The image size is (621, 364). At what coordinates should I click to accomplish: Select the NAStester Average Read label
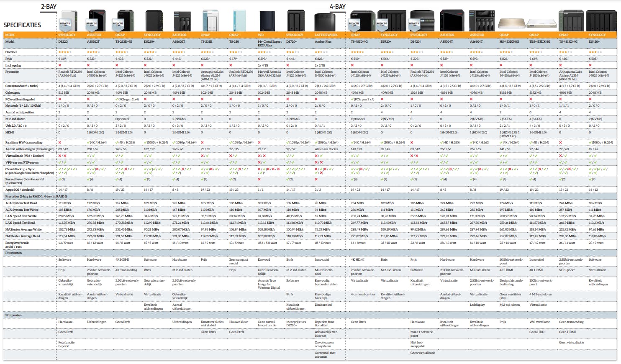23,236
